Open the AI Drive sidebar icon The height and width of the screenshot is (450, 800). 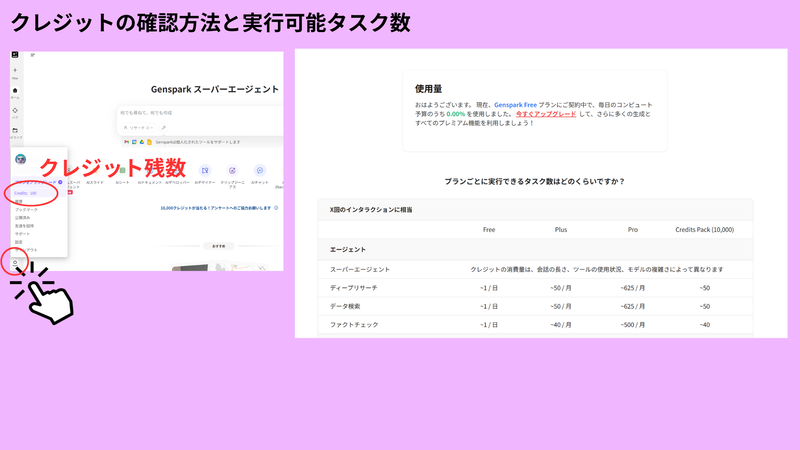pyautogui.click(x=15, y=131)
